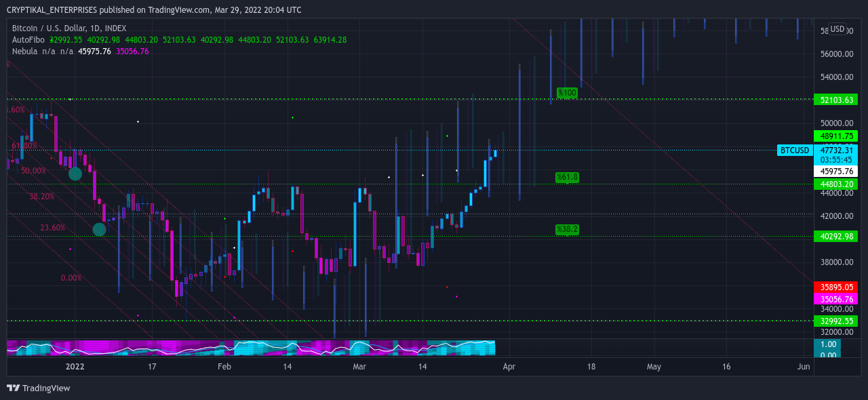Click the 0.00% fib channel label

pos(71,278)
